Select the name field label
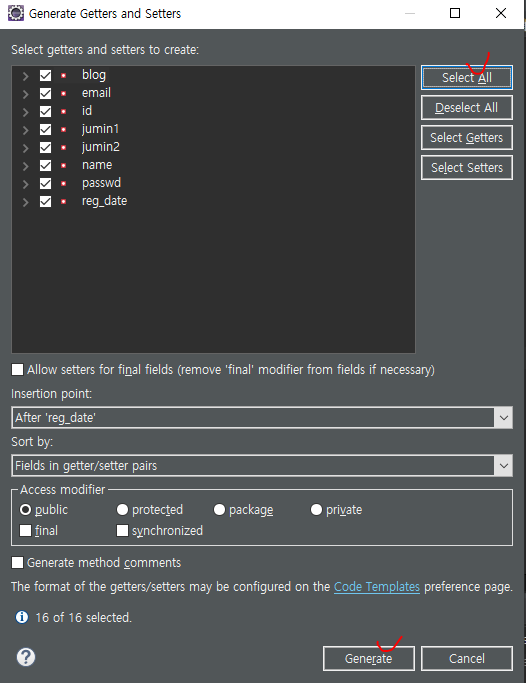This screenshot has width=526, height=683. pos(97,165)
